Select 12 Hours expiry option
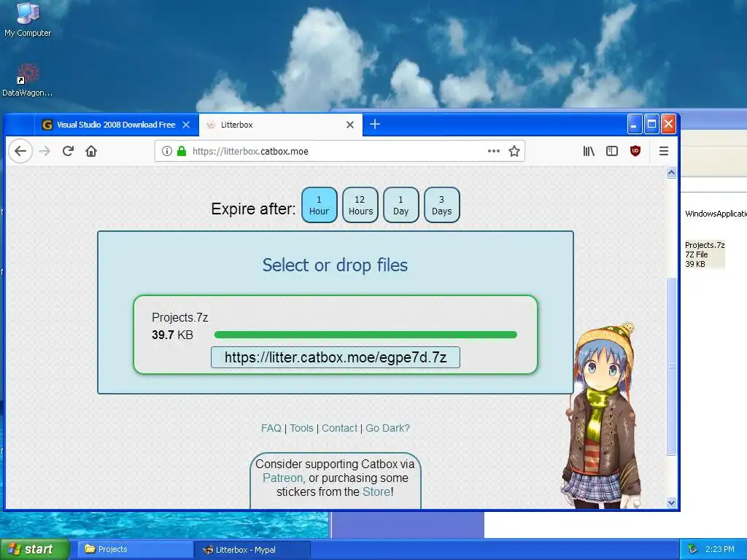Image resolution: width=747 pixels, height=560 pixels. point(360,205)
